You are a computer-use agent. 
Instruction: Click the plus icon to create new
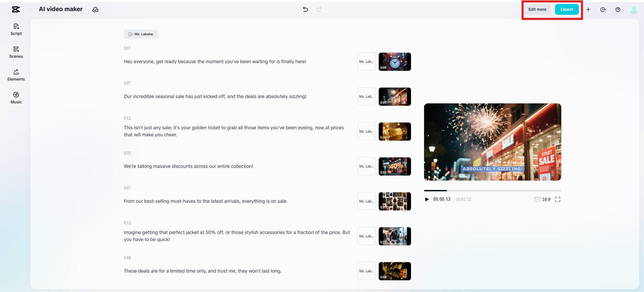point(588,9)
